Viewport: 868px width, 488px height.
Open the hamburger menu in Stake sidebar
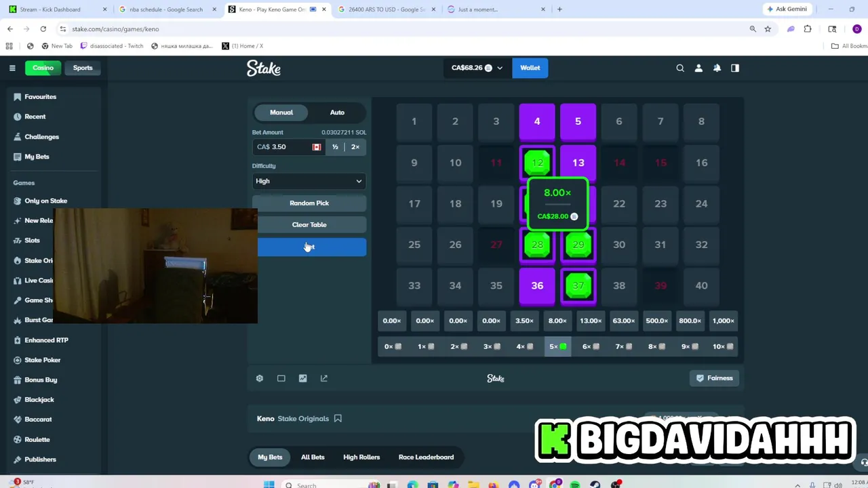click(x=12, y=68)
